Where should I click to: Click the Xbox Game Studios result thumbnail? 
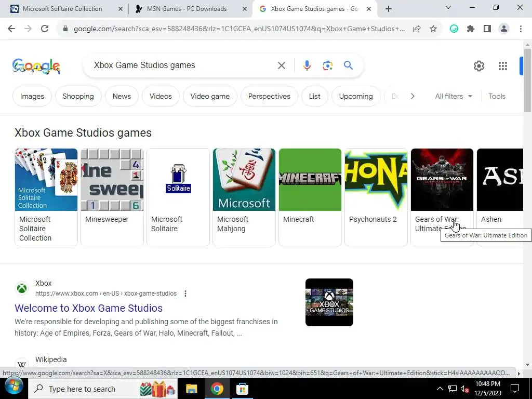[329, 302]
